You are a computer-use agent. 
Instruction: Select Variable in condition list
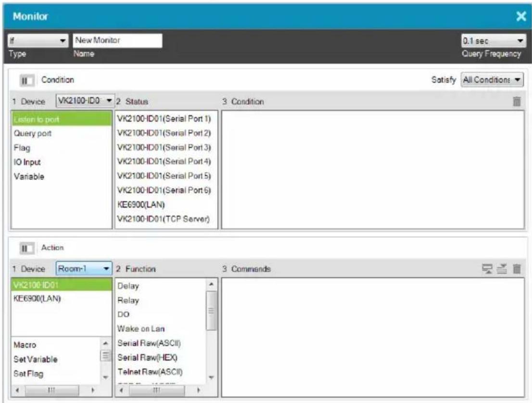(x=62, y=177)
